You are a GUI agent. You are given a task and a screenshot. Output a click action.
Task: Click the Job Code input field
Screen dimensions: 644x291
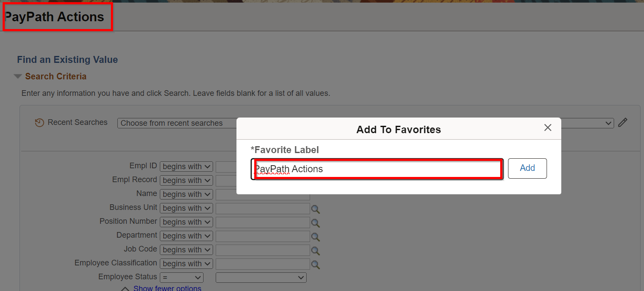pyautogui.click(x=262, y=251)
